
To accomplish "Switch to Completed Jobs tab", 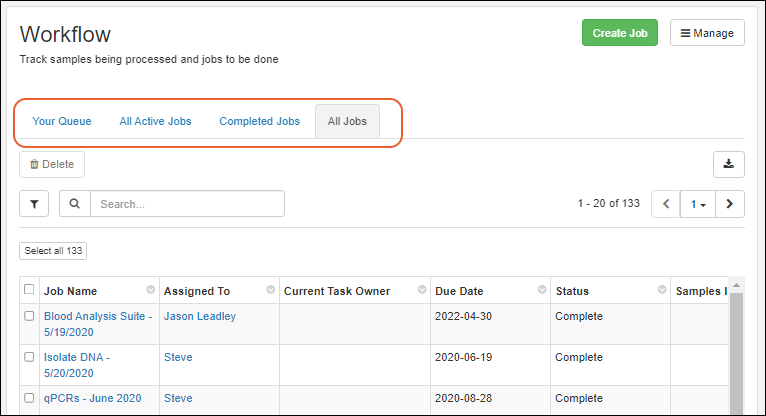I will pos(259,121).
